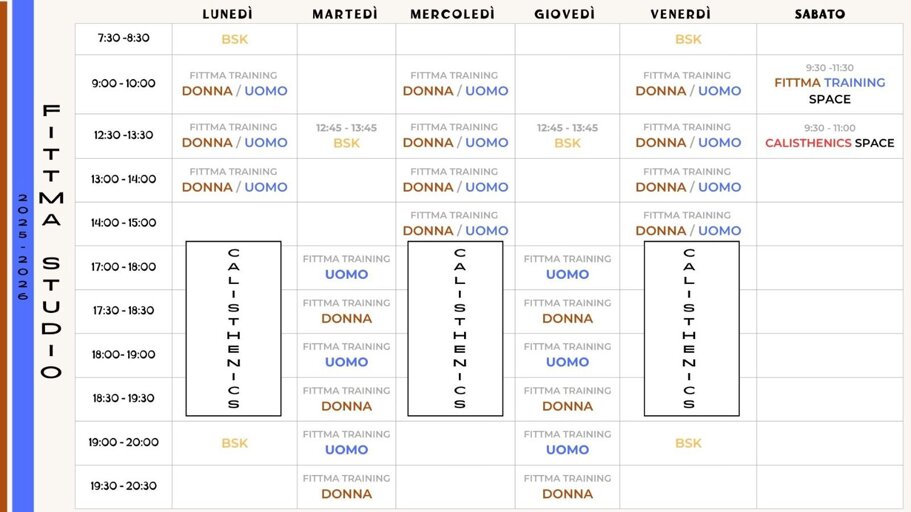Select the 7:30-8:30 time row label
The image size is (911, 512).
pos(123,38)
